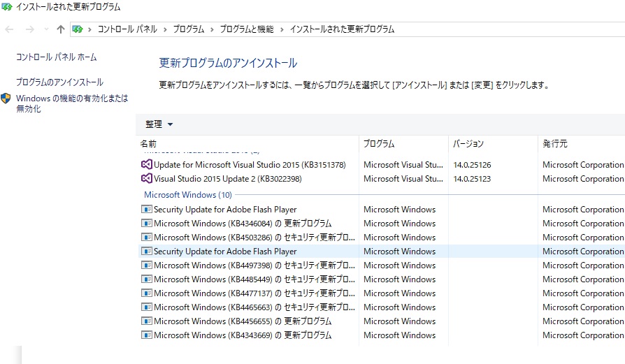Click Microsoft Corporation publisher in KB3022398 row
This screenshot has width=625, height=364.
click(x=583, y=178)
